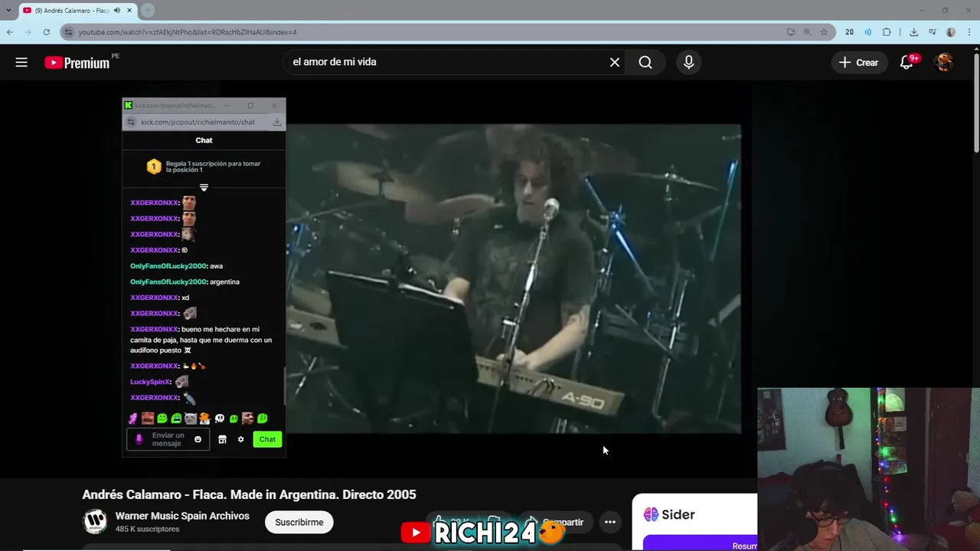Open Kick chat settings gear

point(240,439)
